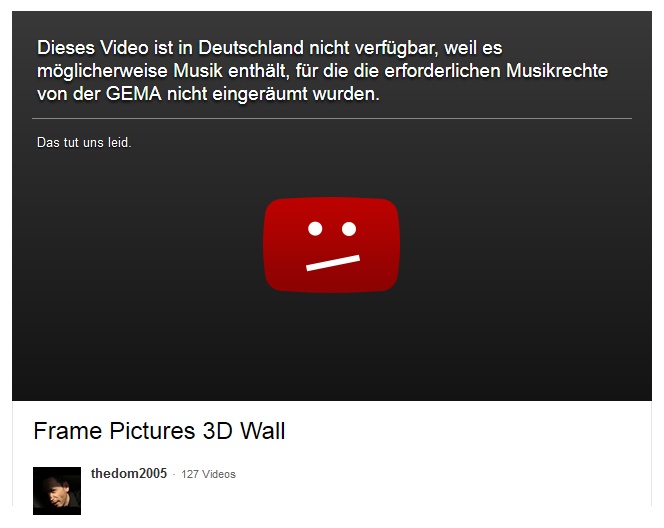Click the word Deutschland in the error heading

pyautogui.click(x=251, y=47)
